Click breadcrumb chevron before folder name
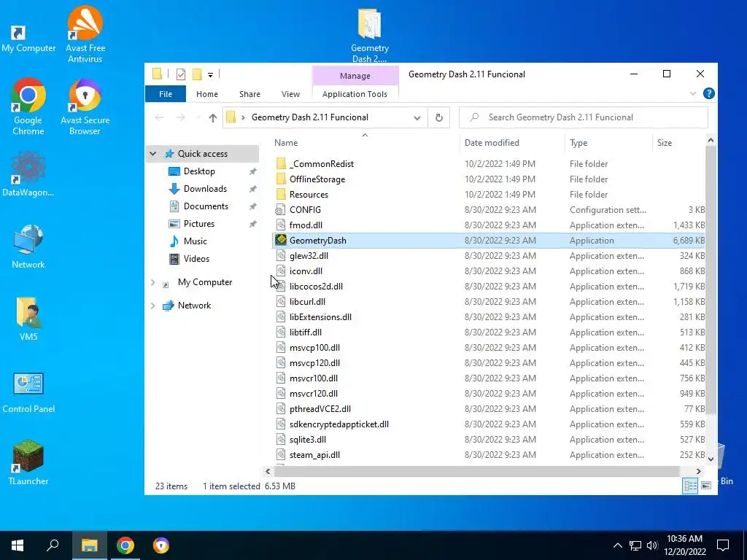747x560 pixels. [x=243, y=117]
